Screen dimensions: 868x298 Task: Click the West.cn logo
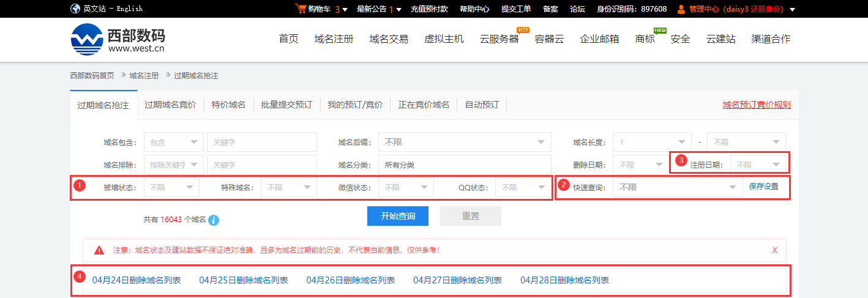[x=118, y=39]
